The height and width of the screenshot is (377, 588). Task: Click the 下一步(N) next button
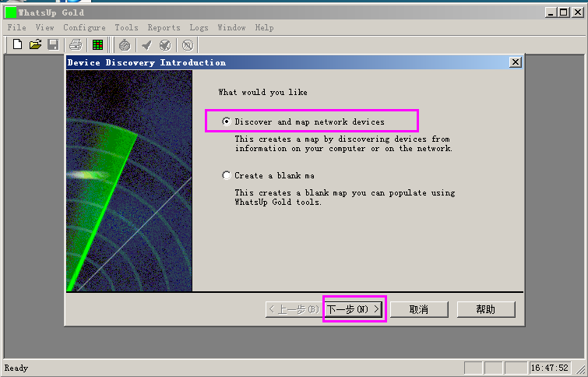(354, 309)
